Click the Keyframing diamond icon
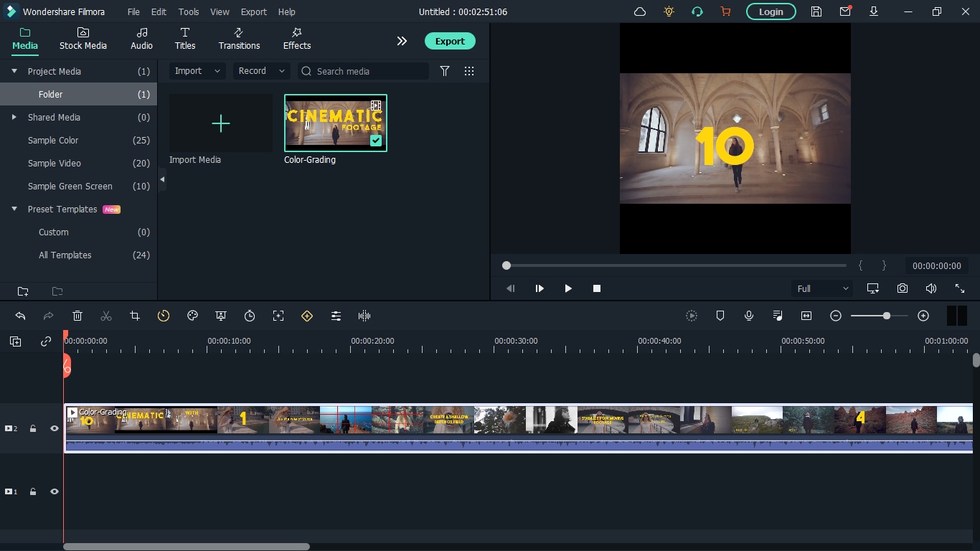The height and width of the screenshot is (551, 980). point(307,316)
